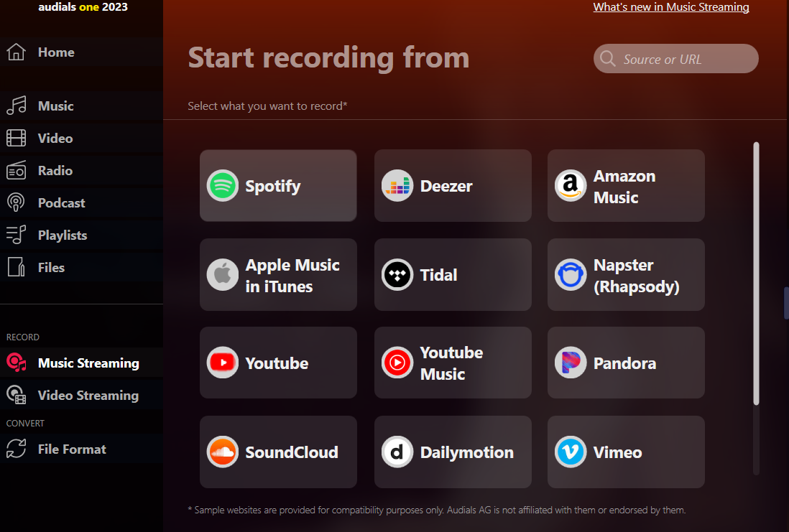Click the Napster logo icon

point(571,274)
